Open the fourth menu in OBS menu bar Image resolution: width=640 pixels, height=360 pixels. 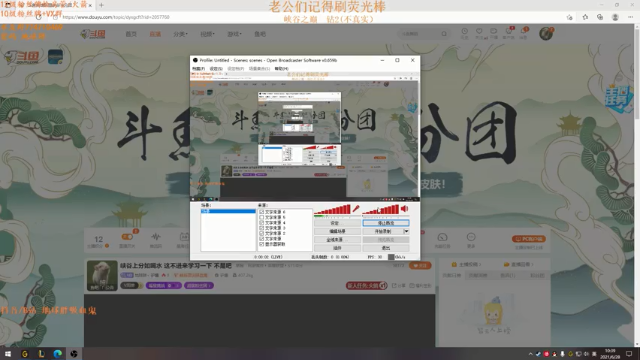pos(259,69)
